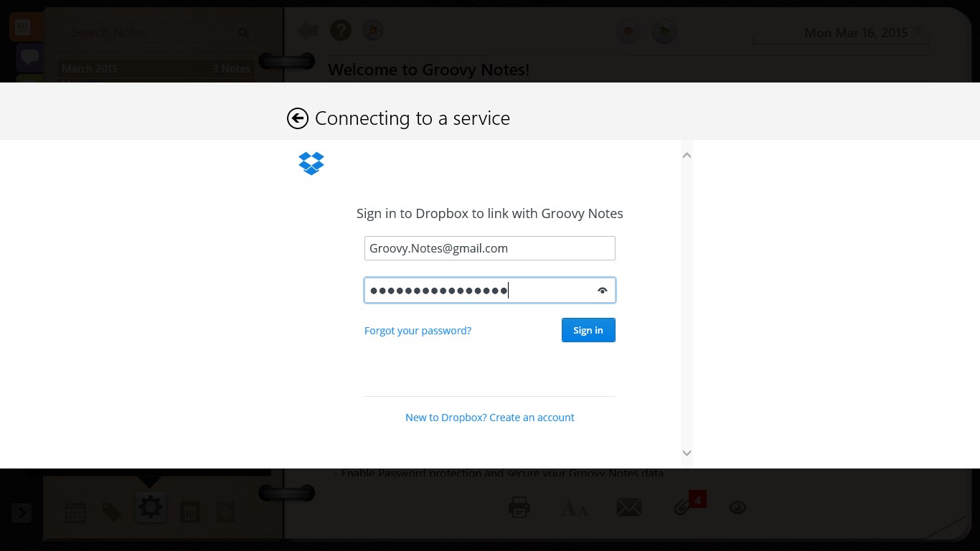Expand the side panel with the arrow button
Screen dimensions: 980x551
click(22, 512)
